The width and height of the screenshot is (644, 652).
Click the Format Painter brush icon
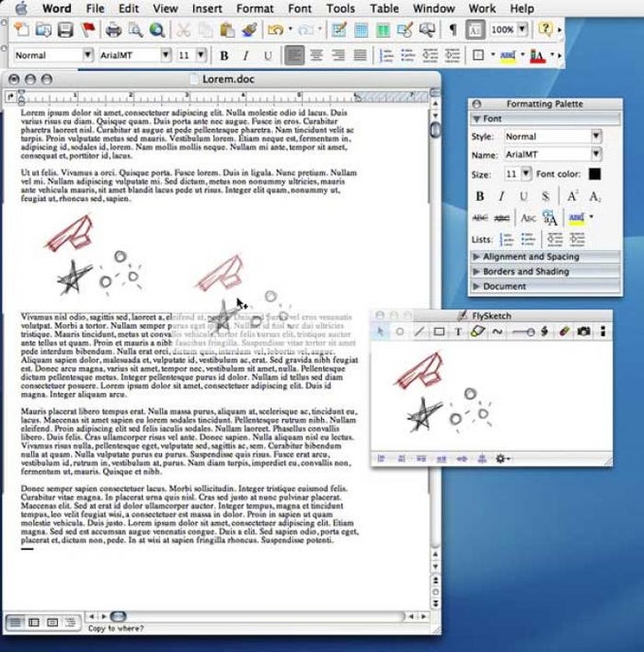(249, 29)
